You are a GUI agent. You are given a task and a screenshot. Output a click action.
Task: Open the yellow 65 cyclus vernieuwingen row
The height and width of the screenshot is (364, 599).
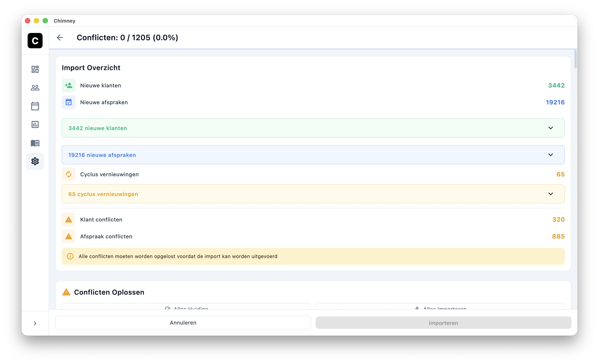(313, 194)
